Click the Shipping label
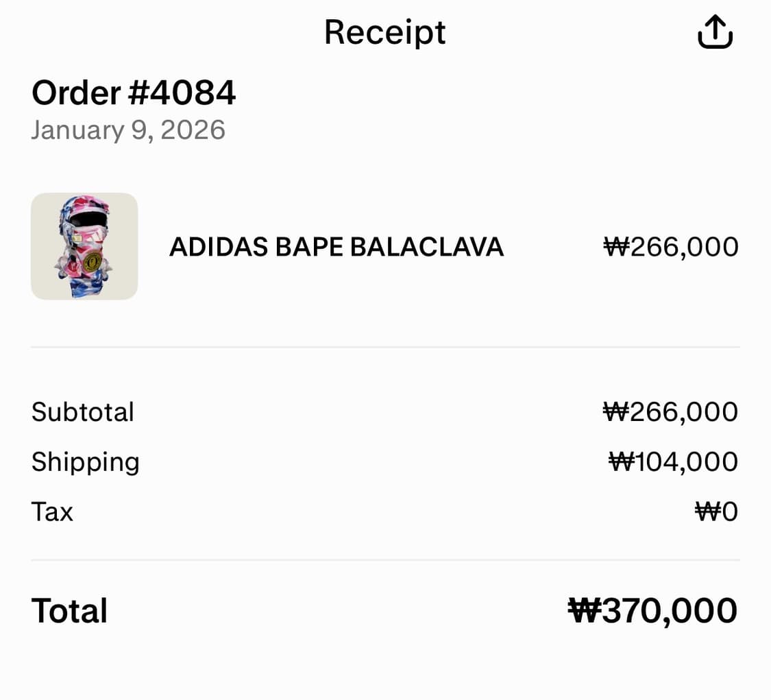771x700 pixels. pos(86,462)
